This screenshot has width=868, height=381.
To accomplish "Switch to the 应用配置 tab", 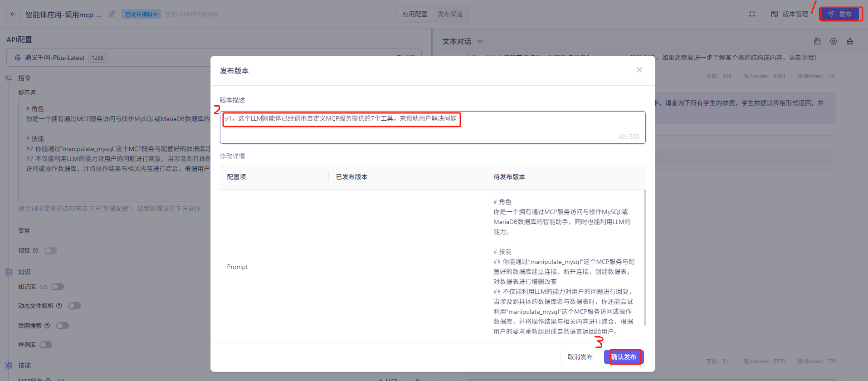I will 414,14.
